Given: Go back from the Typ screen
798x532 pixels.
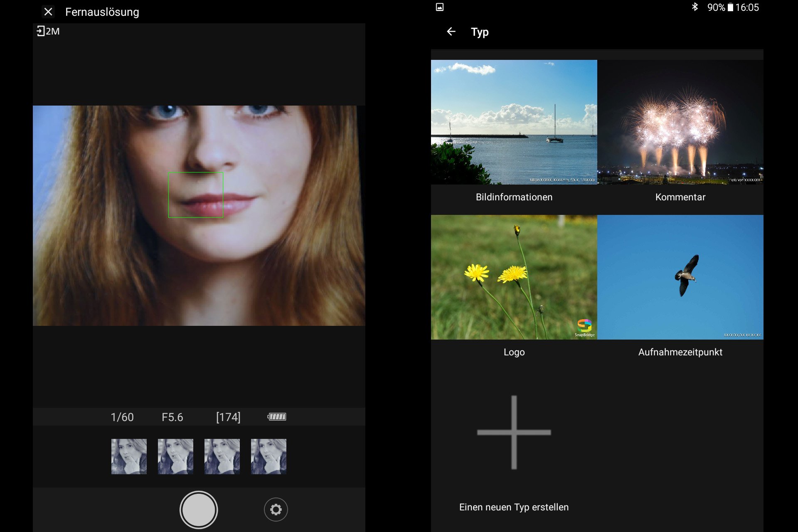Looking at the screenshot, I should (x=451, y=32).
